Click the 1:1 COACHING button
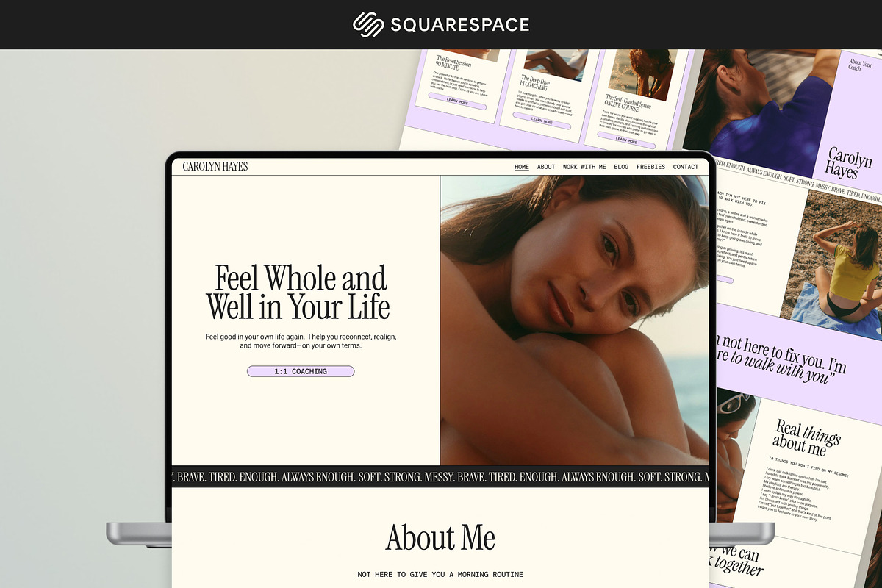 pos(301,371)
